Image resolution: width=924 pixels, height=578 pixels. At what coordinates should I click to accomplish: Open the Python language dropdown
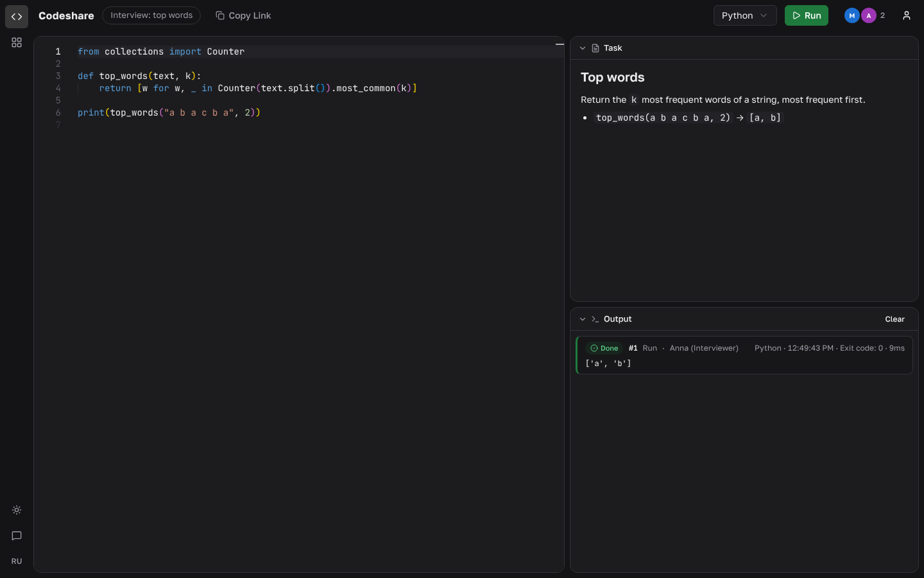pyautogui.click(x=745, y=15)
